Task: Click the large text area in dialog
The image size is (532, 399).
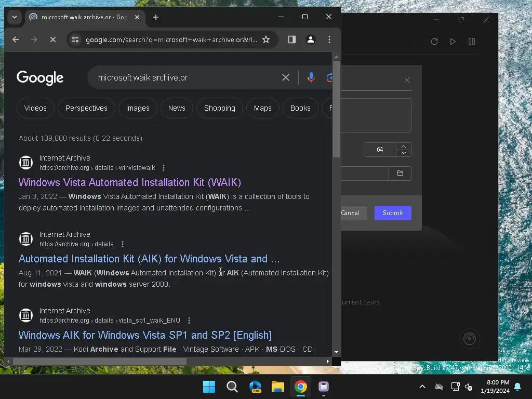Action: 376,115
